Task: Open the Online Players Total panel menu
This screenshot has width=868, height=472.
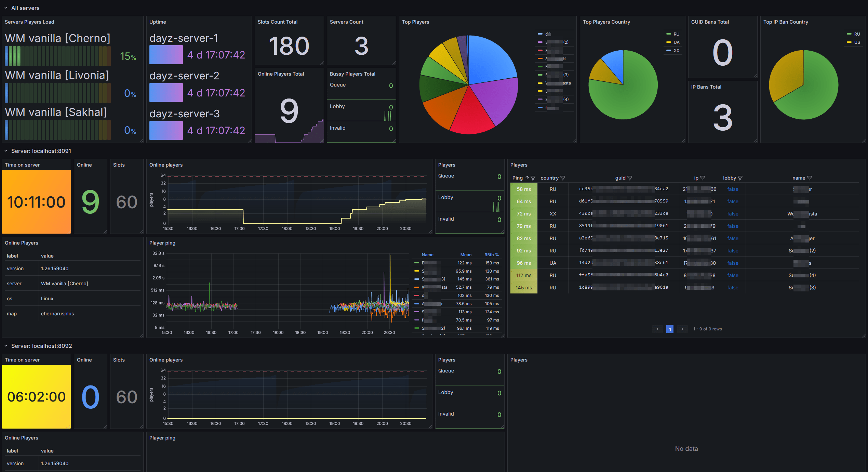Action: coord(281,74)
